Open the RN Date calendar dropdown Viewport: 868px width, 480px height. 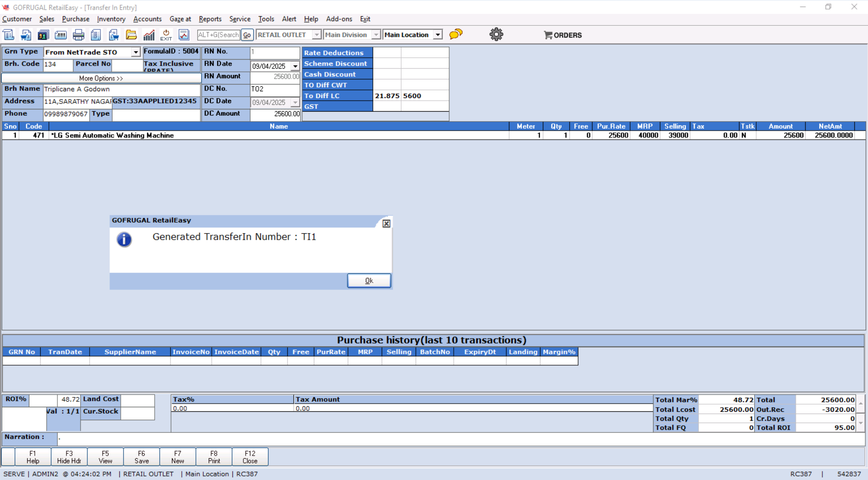coord(295,66)
